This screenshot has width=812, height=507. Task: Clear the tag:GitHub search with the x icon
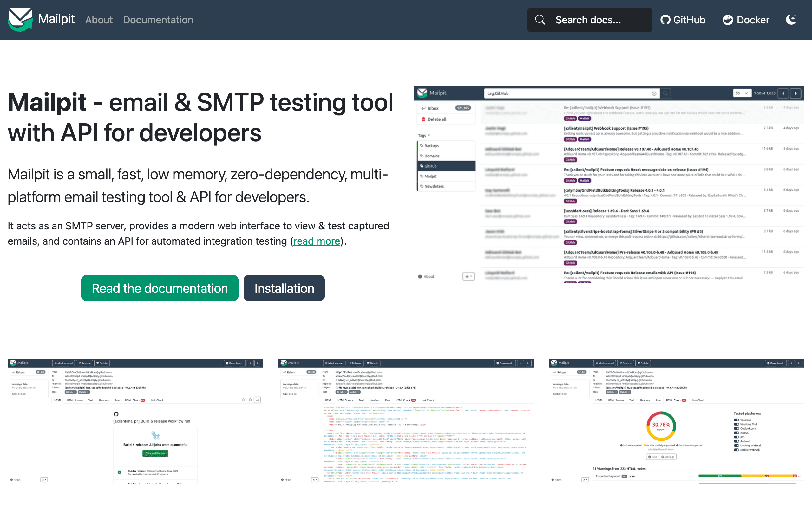pos(654,93)
